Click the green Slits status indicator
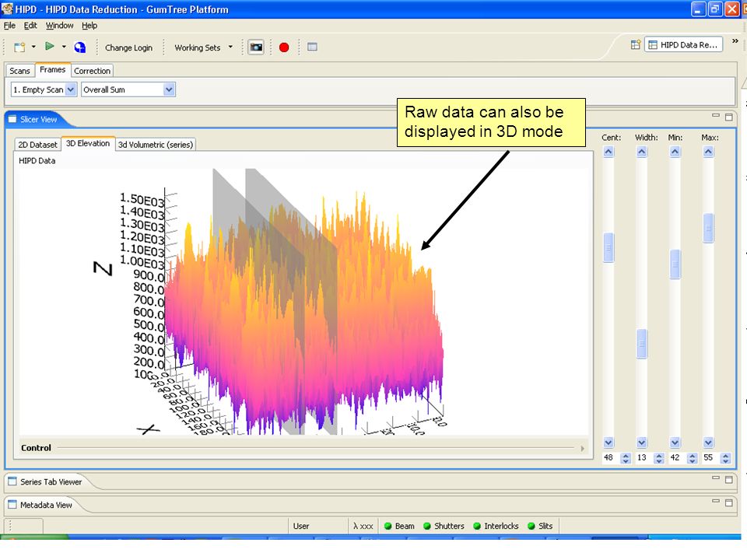 pyautogui.click(x=531, y=527)
